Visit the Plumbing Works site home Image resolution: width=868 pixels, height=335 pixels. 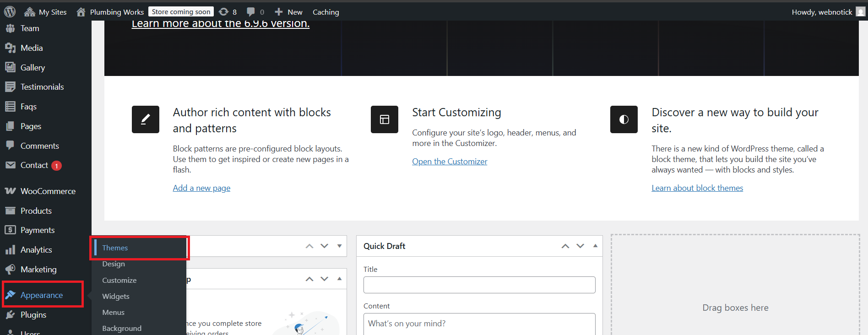point(110,12)
